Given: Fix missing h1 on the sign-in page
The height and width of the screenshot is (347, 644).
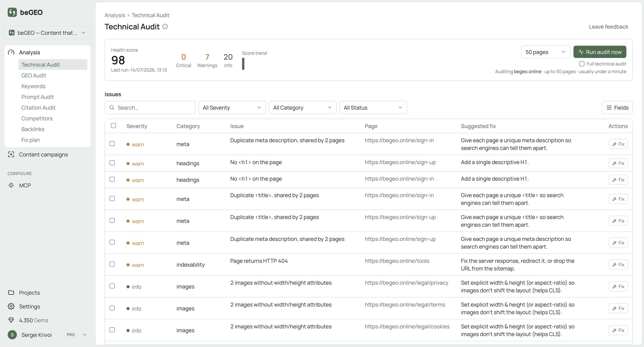Looking at the screenshot, I should 618,180.
